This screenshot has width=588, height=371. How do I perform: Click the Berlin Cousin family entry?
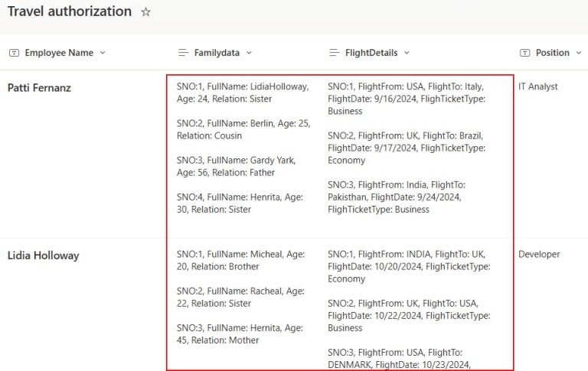(243, 129)
